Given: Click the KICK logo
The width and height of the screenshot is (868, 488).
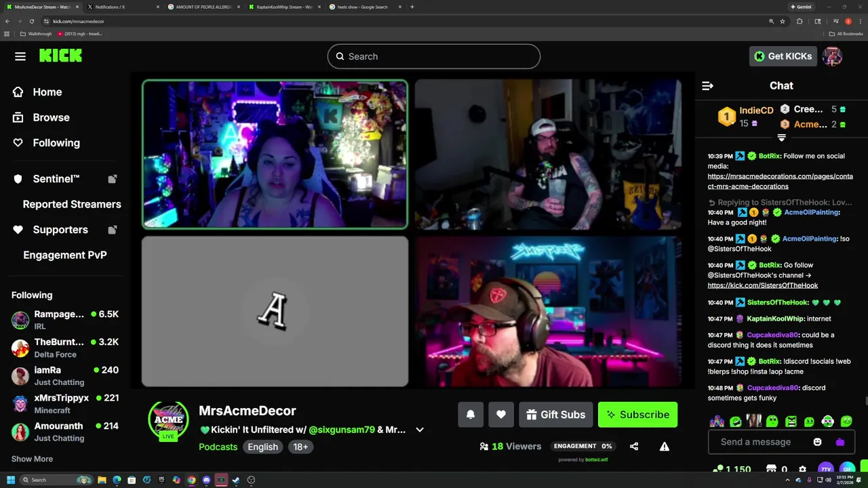Looking at the screenshot, I should [x=60, y=56].
